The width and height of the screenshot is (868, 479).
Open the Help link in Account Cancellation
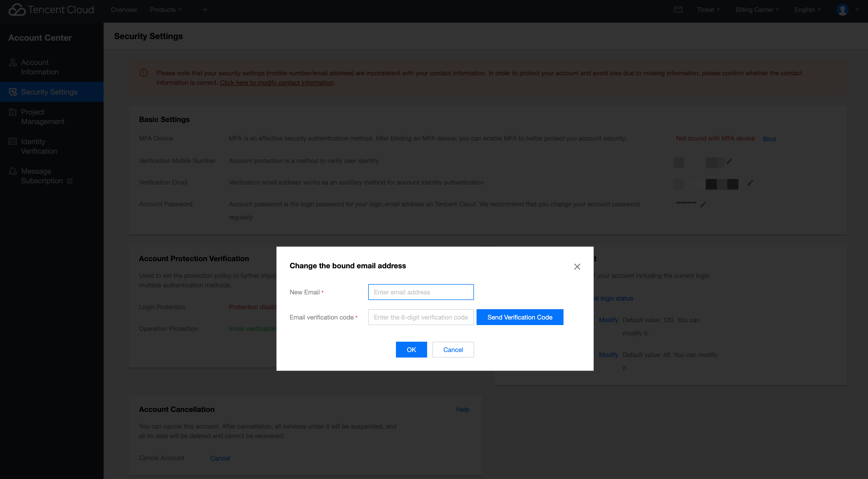click(462, 409)
